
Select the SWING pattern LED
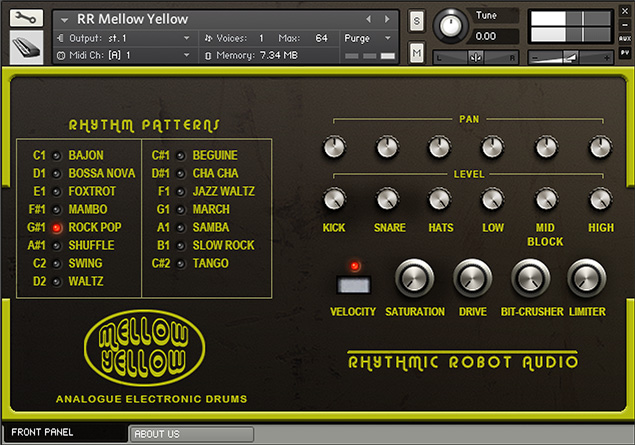57,264
